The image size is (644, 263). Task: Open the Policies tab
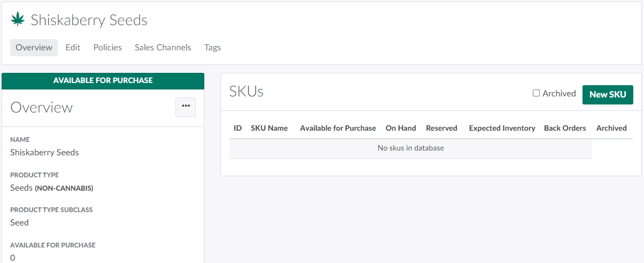(x=108, y=48)
